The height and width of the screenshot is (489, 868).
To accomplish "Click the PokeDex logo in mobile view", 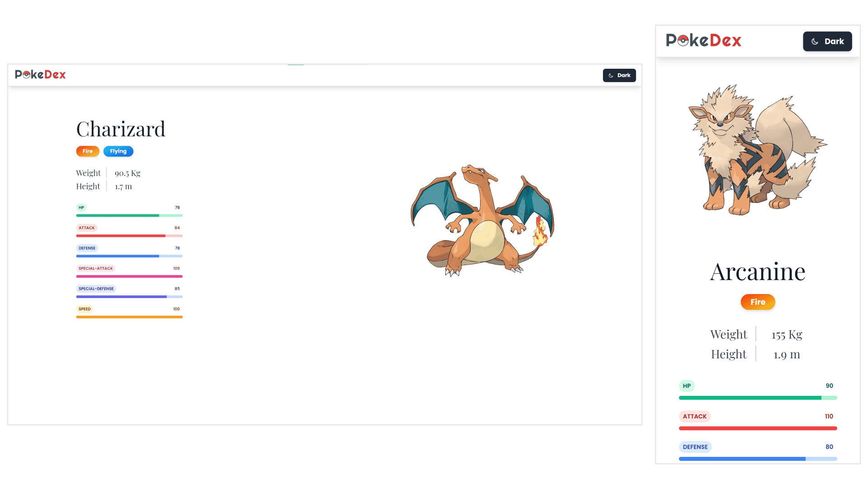I will pyautogui.click(x=703, y=41).
